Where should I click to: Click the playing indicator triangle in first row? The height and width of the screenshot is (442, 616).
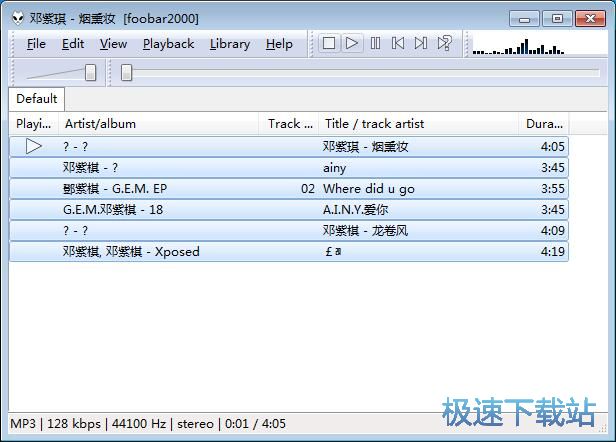pos(34,147)
